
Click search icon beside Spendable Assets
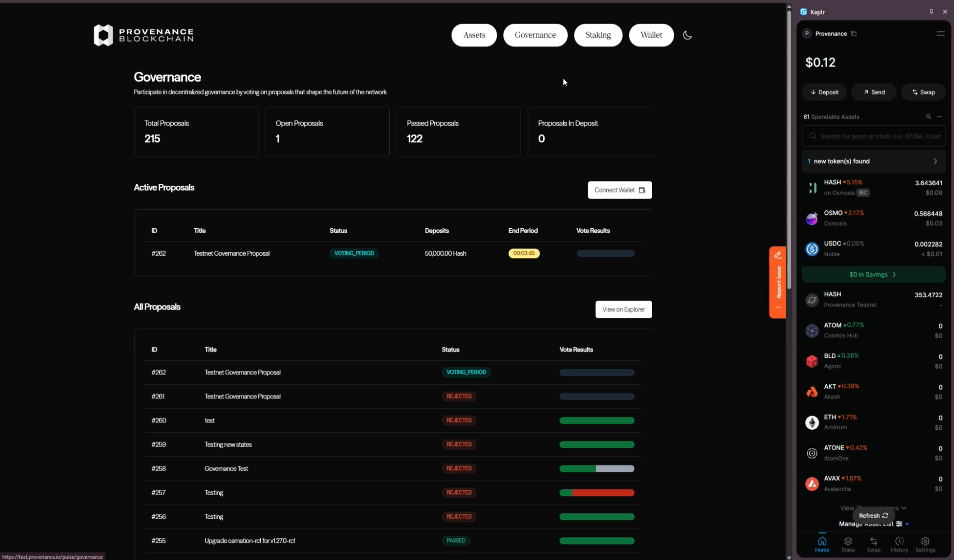(x=928, y=117)
